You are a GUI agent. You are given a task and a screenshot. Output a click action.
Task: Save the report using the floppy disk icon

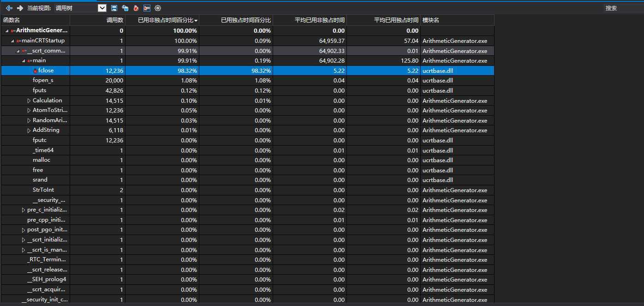[x=114, y=8]
